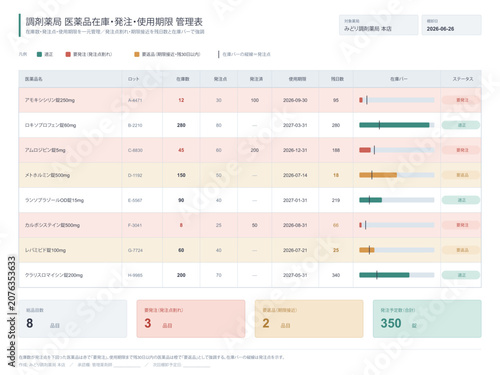Viewport: 500px width, 375px height.
Task: Click the expiry date 2026-07-14
Action: pyautogui.click(x=295, y=175)
